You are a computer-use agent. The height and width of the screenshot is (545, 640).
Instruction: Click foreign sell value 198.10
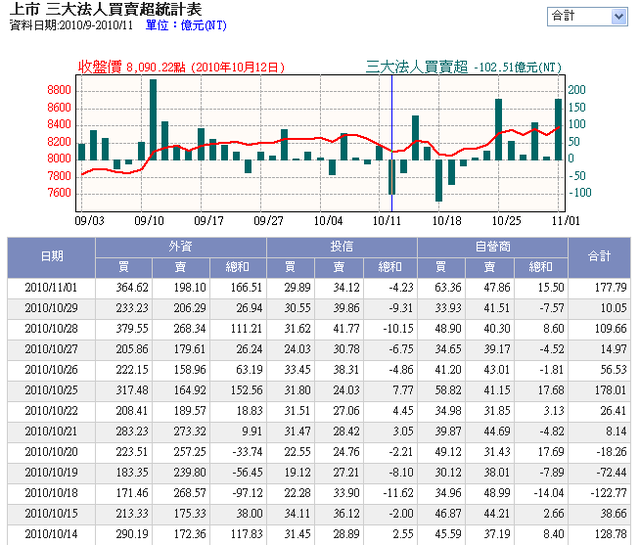coord(190,288)
